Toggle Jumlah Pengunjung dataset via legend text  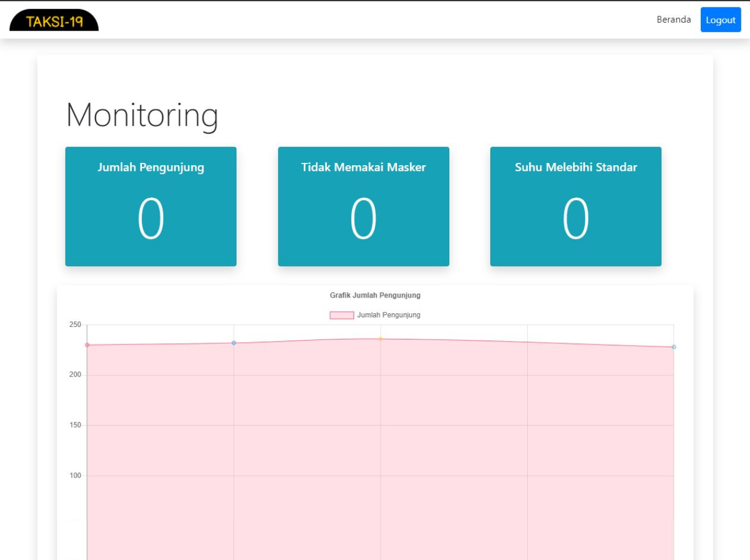389,315
